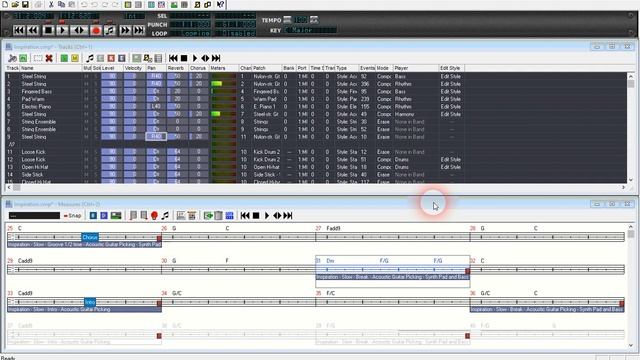Fast forward in main transport bar
This screenshot has width=640, height=360.
pyautogui.click(x=125, y=30)
